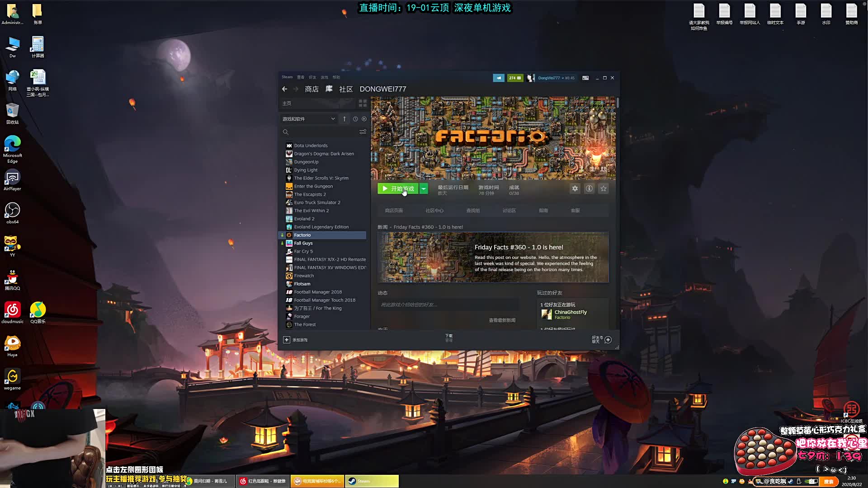Open the Huya desktop icon
The height and width of the screenshot is (488, 868).
pyautogui.click(x=12, y=346)
